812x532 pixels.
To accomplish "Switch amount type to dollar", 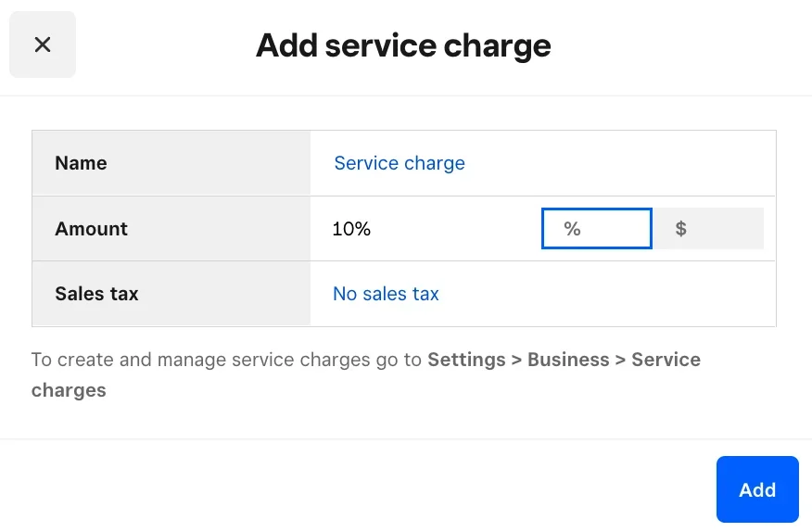I will [708, 228].
